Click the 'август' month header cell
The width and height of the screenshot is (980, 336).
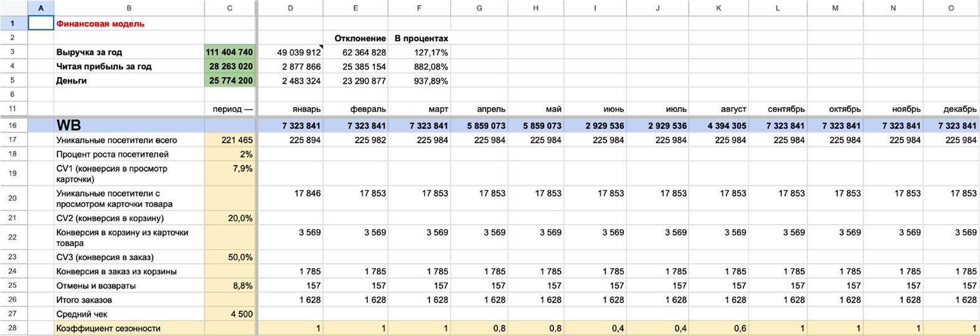tap(719, 109)
